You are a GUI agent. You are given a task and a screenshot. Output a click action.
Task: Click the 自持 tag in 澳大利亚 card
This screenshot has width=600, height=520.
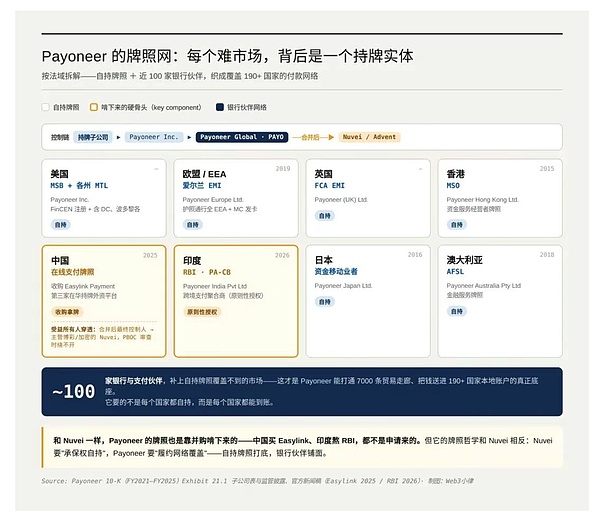[457, 311]
